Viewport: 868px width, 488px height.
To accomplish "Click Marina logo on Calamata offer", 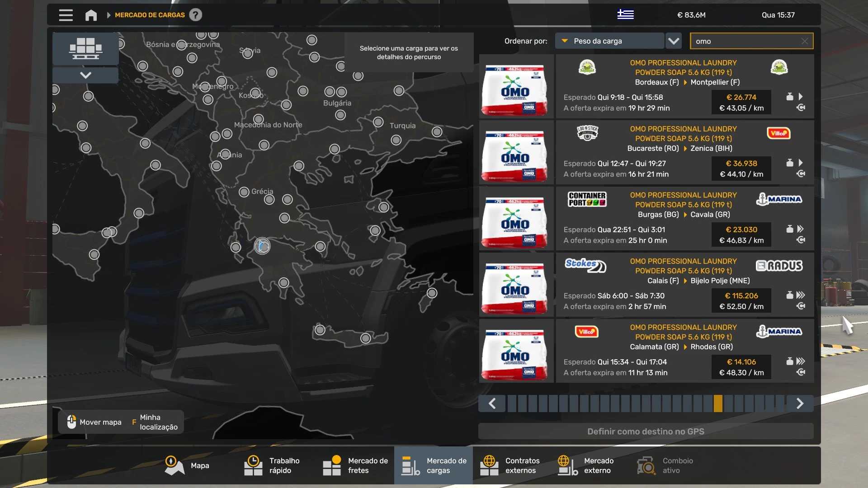I will (x=779, y=332).
